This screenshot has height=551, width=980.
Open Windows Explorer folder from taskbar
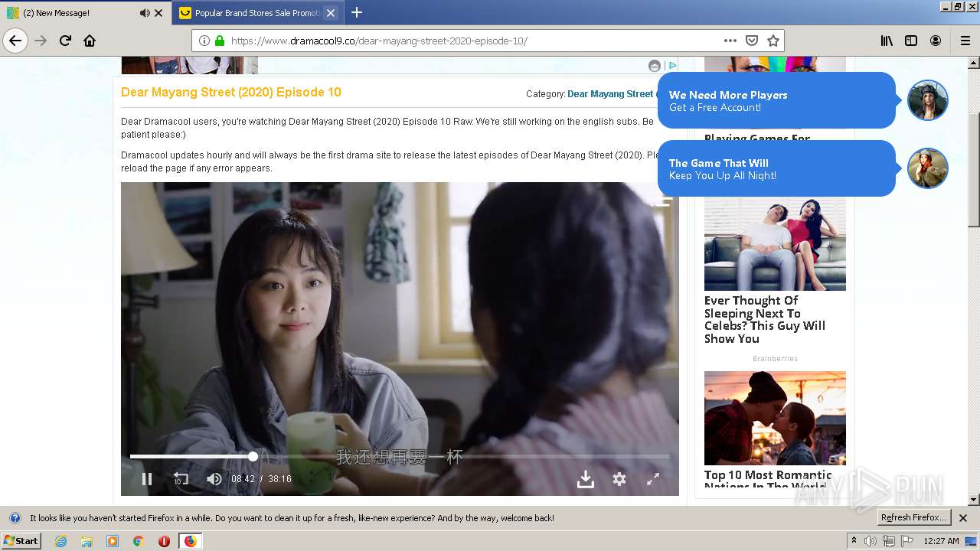[x=87, y=541]
